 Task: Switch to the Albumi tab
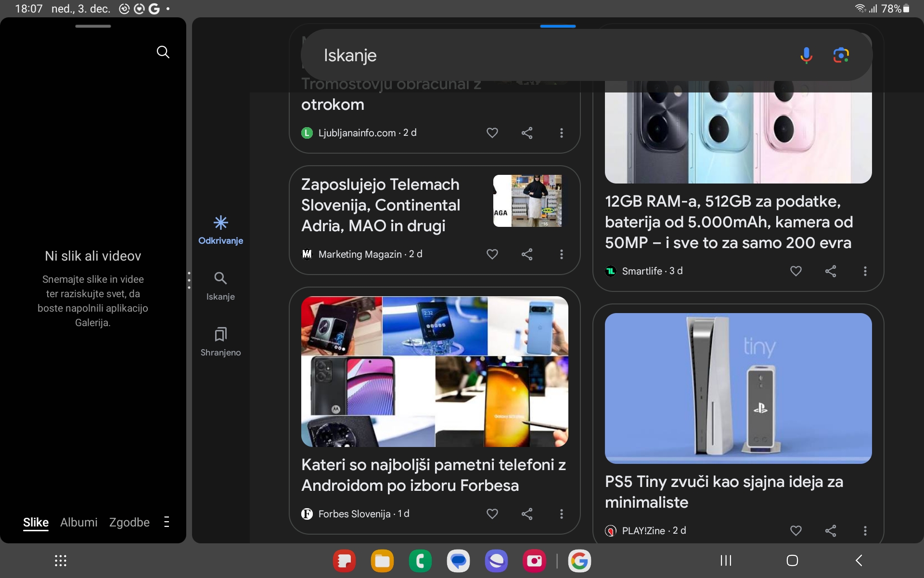tap(79, 522)
